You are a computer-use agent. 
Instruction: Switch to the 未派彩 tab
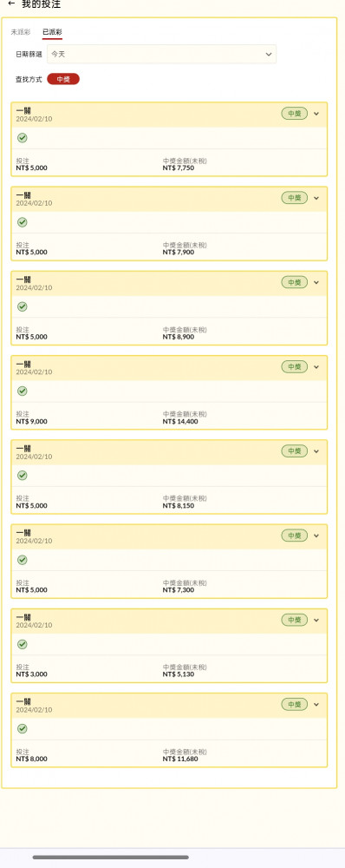coord(21,32)
